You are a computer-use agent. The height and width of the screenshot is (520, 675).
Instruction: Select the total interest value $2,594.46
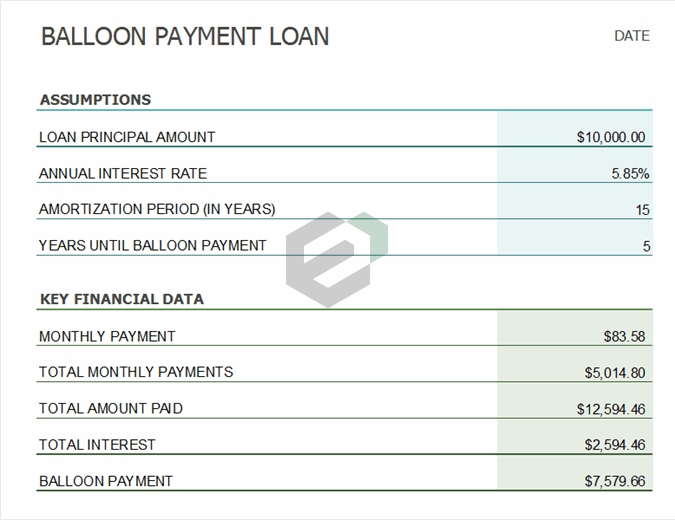(x=614, y=445)
